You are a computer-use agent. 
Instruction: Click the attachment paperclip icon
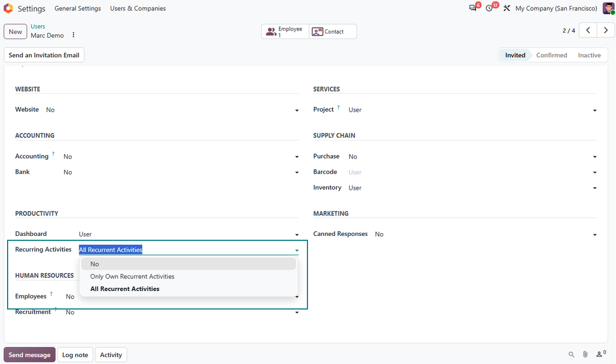pyautogui.click(x=585, y=355)
